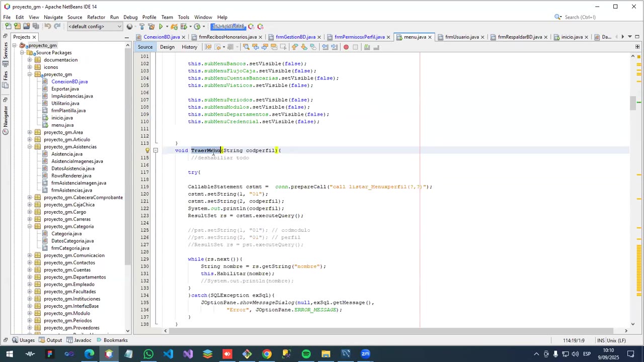Open Profile Project dropdown arrow

coord(204,26)
